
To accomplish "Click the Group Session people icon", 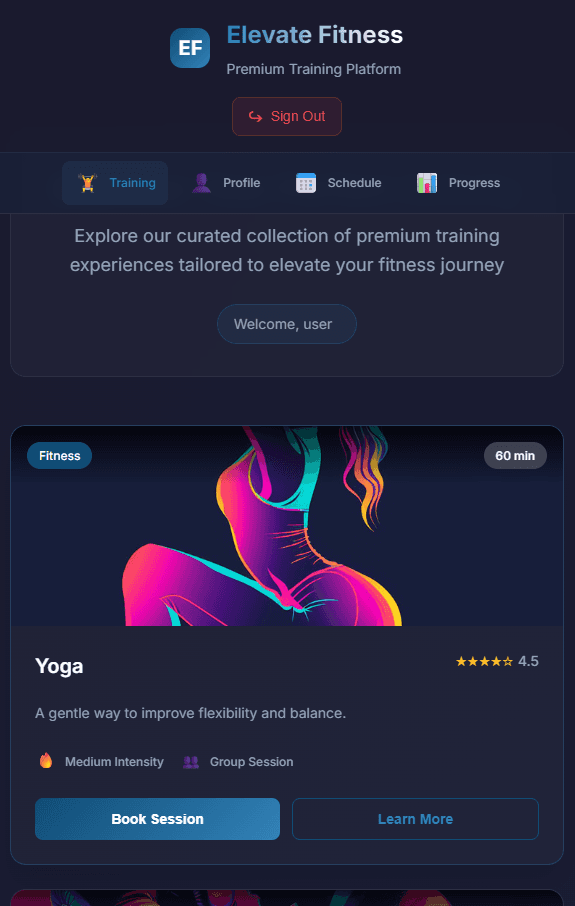I will click(x=191, y=762).
